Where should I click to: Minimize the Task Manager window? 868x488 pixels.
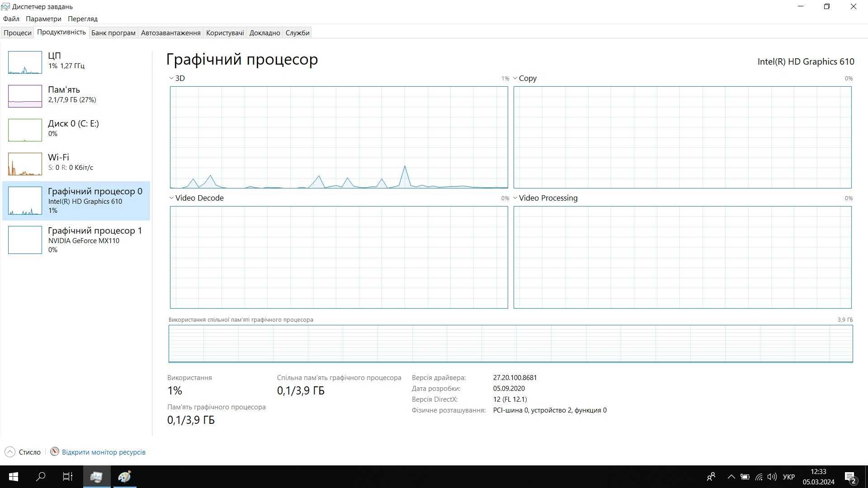click(x=801, y=6)
